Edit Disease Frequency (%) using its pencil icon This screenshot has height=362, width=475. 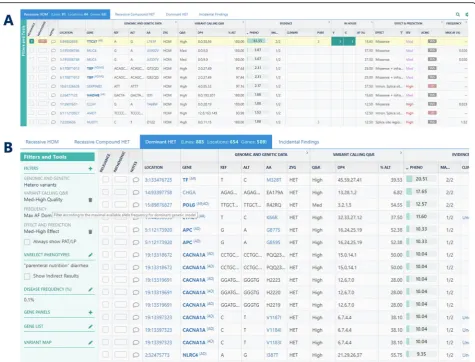tap(90, 289)
